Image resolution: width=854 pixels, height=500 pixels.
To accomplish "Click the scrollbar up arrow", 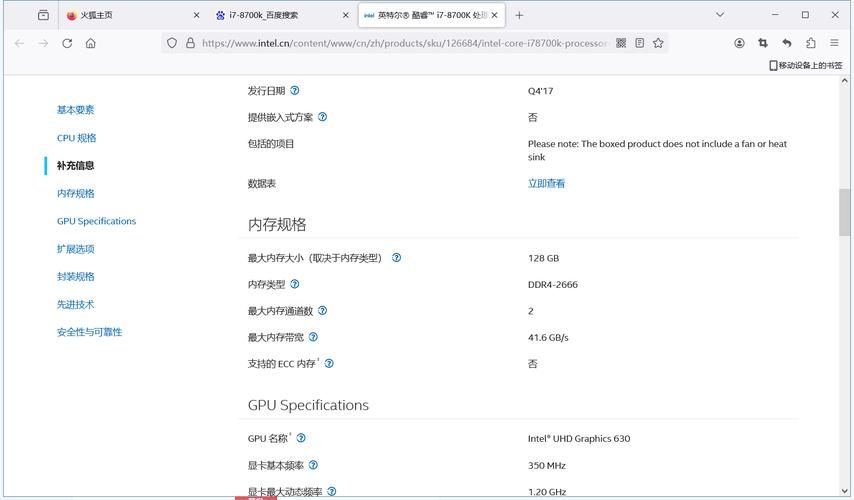I will 844,81.
